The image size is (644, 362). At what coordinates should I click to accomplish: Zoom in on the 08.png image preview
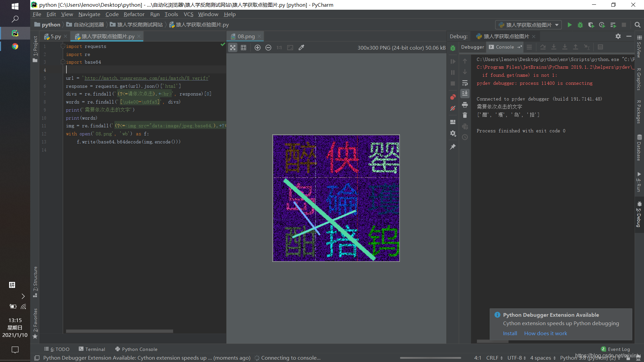pyautogui.click(x=257, y=48)
